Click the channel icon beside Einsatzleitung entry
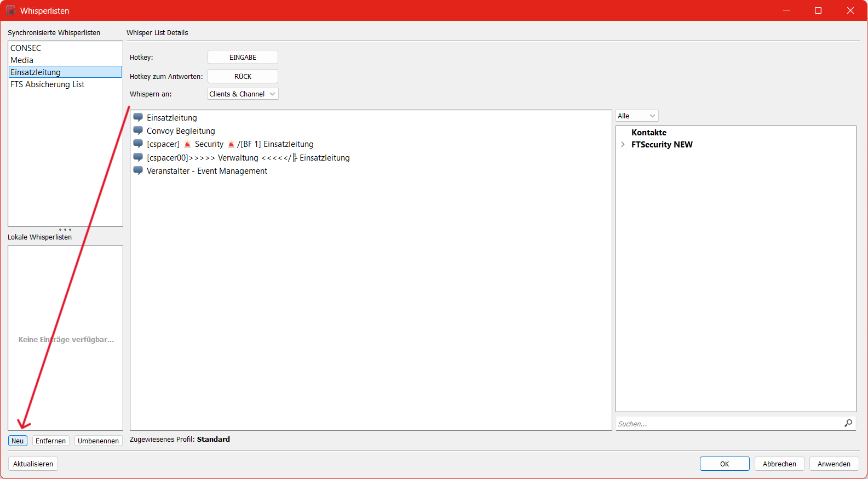Screen dimensions: 868x479 pyautogui.click(x=138, y=117)
